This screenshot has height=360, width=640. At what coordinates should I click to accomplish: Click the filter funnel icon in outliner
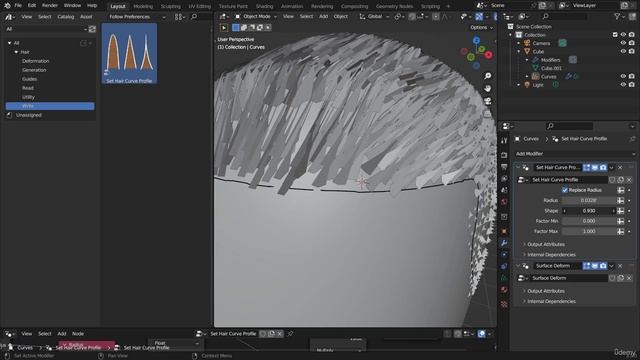pyautogui.click(x=618, y=16)
